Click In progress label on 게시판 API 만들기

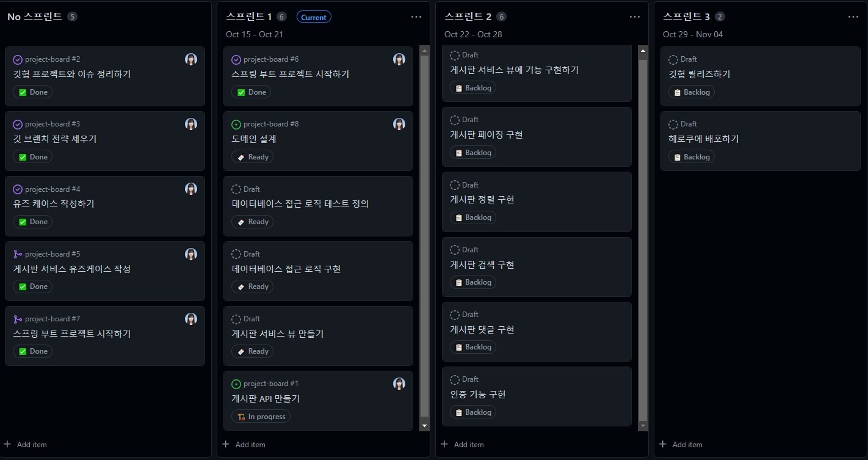click(261, 417)
